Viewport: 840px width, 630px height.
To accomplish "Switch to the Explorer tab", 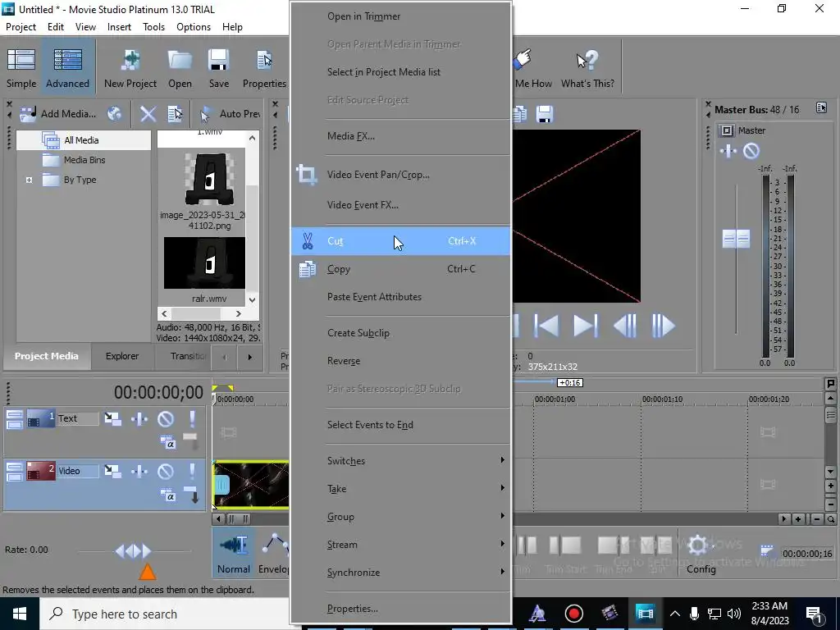I will 122,356.
